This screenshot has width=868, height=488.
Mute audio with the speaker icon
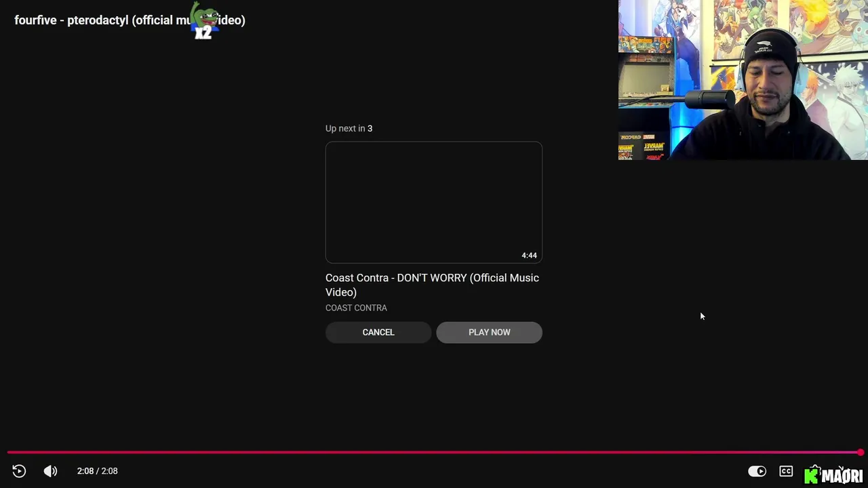[51, 471]
